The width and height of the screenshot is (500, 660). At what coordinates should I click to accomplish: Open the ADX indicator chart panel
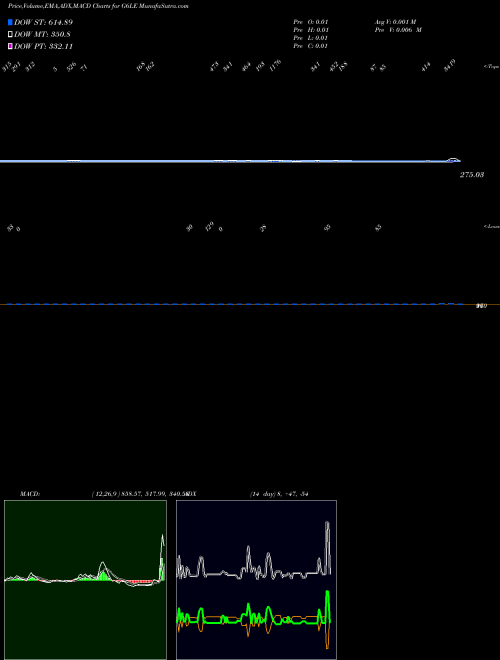point(256,580)
